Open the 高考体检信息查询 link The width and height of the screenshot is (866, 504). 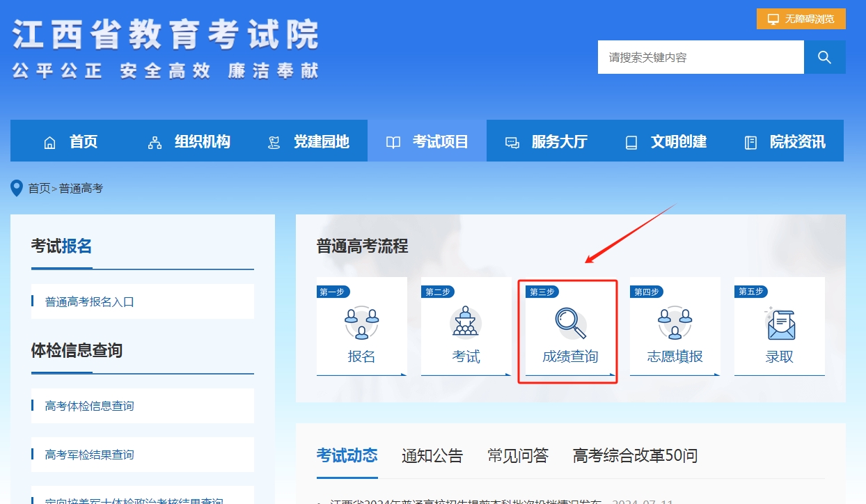coord(143,406)
